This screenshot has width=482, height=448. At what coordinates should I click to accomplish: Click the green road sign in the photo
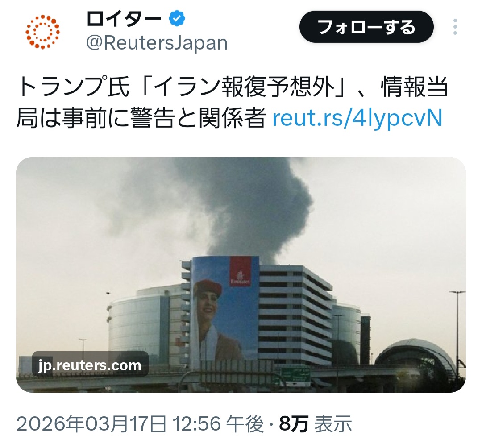point(295,374)
